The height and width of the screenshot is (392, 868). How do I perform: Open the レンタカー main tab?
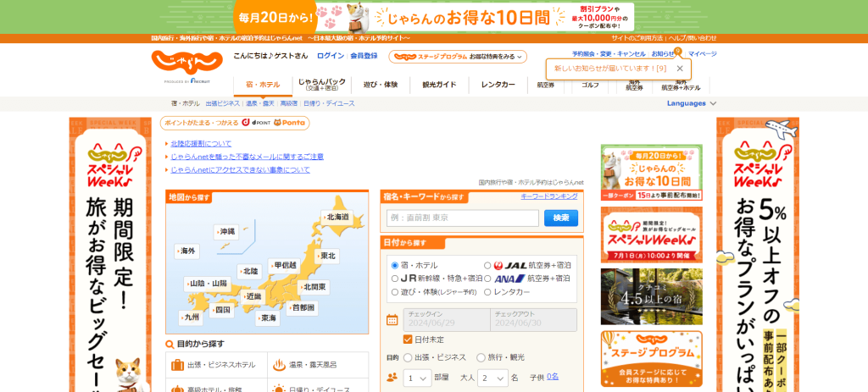pos(498,85)
